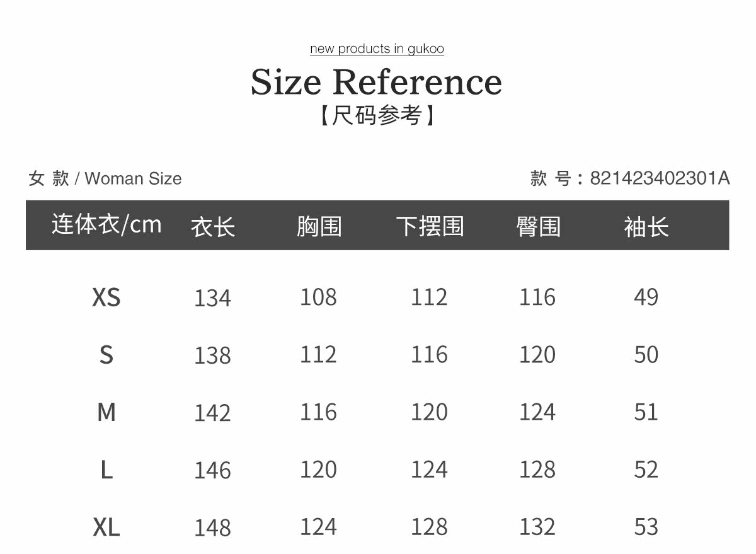Select the 衣长 value 142 for size M
Image resolution: width=756 pixels, height=554 pixels.
pos(212,413)
